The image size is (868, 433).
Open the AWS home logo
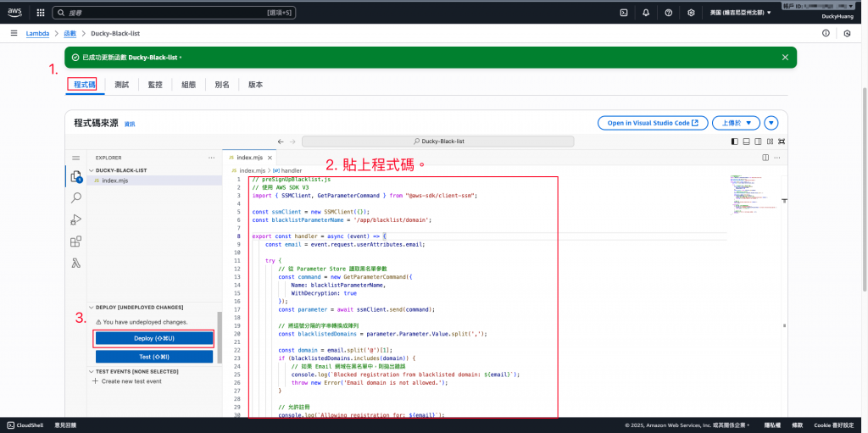click(14, 12)
